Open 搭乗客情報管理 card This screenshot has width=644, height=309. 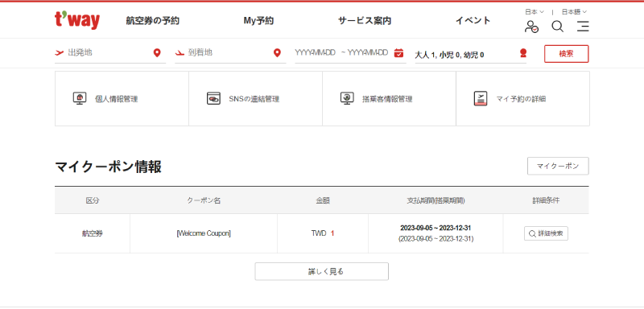(389, 98)
